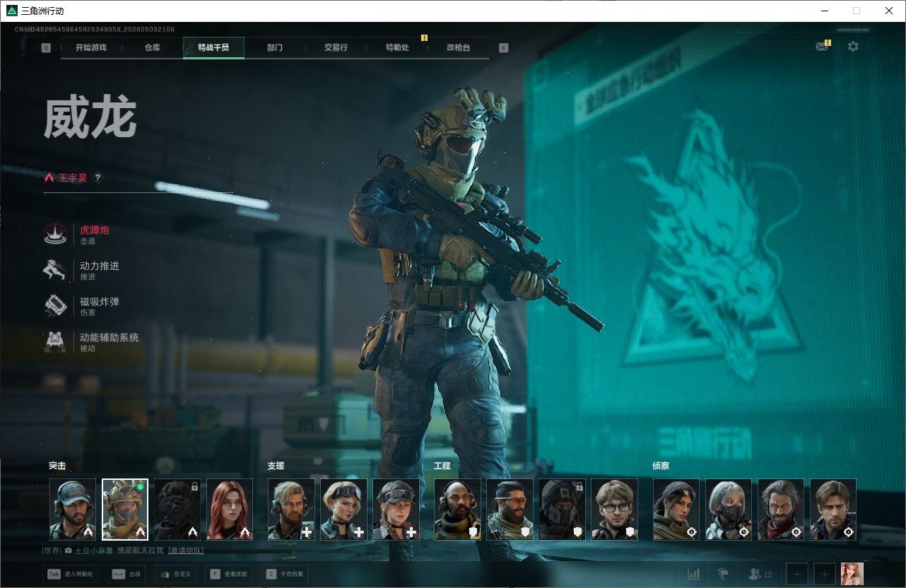Switch to the 特勤处 tab
Screen dimensions: 906x588
pos(397,47)
